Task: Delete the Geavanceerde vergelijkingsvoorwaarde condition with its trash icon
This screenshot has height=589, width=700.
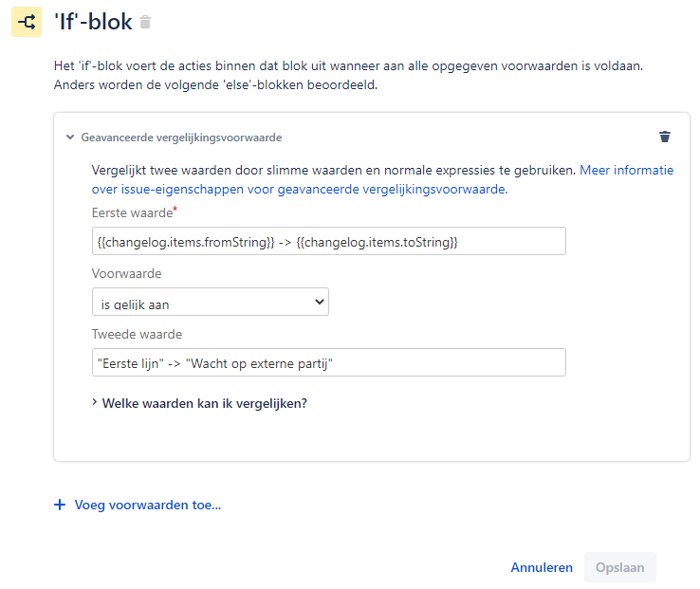Action: click(x=664, y=137)
